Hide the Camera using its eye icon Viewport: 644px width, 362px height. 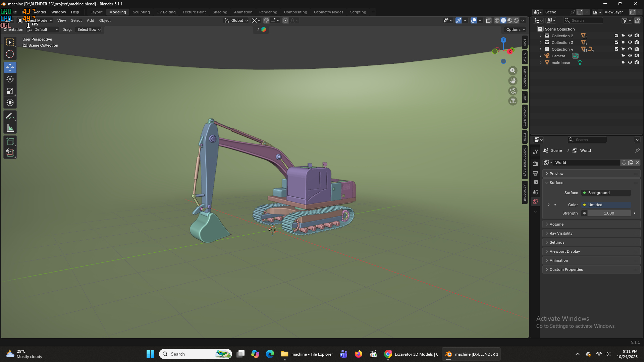click(x=630, y=56)
